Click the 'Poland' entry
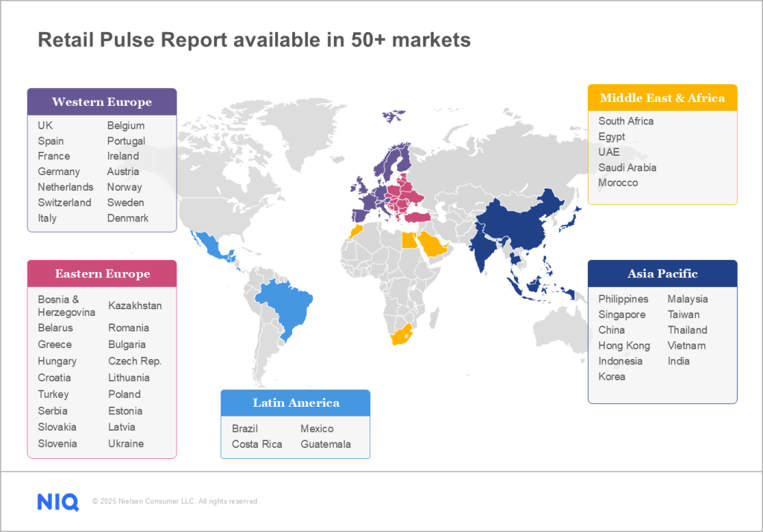The width and height of the screenshot is (763, 532). 124,394
